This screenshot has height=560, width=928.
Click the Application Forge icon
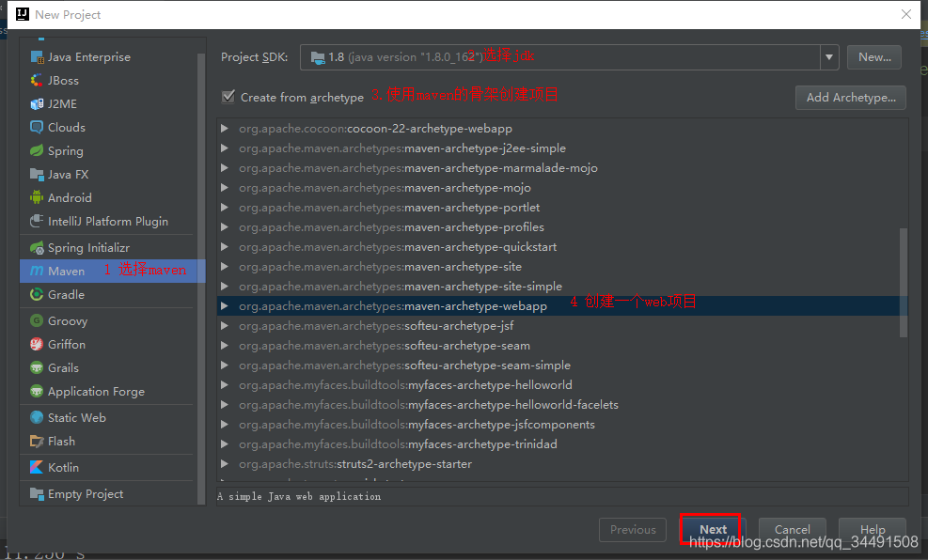coord(37,392)
